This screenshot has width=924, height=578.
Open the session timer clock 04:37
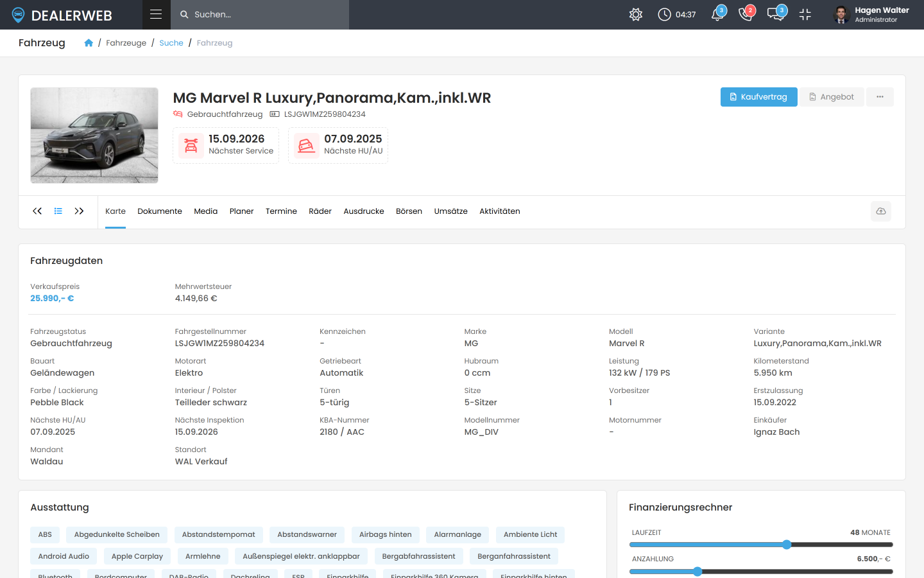point(677,15)
